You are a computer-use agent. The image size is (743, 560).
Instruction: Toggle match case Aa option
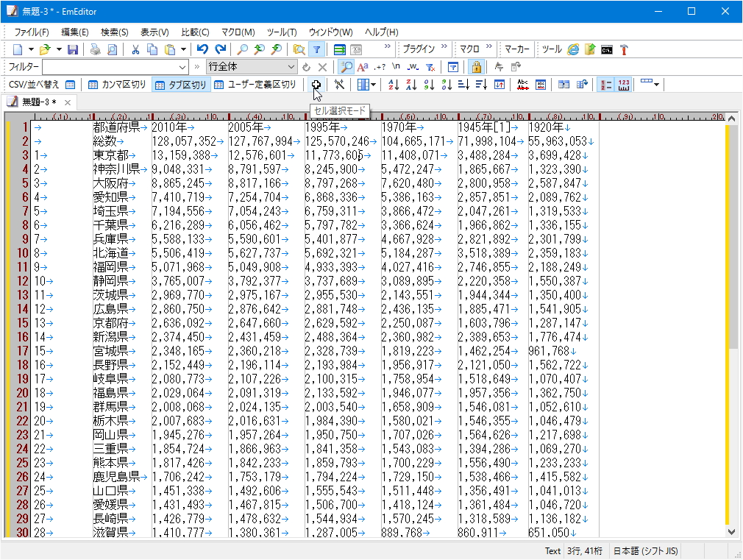point(363,67)
